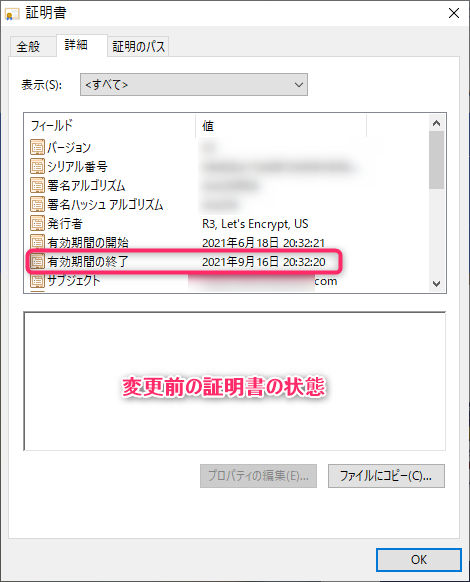Click the ファイルにコピー(C)... button
The height and width of the screenshot is (582, 470).
click(386, 476)
